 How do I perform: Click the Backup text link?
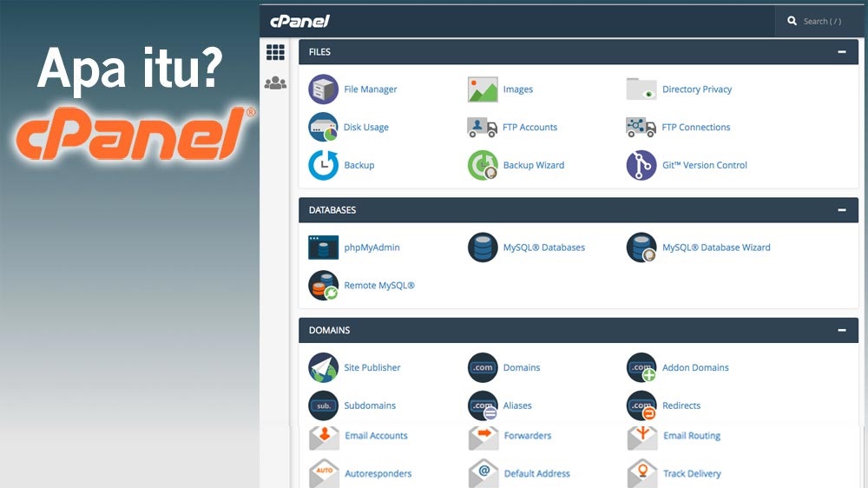pyautogui.click(x=359, y=165)
